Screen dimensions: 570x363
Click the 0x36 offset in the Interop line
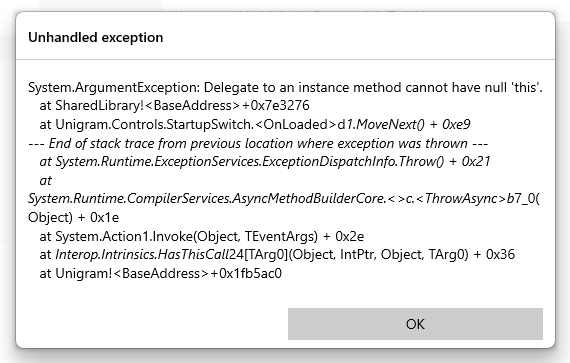pyautogui.click(x=500, y=254)
